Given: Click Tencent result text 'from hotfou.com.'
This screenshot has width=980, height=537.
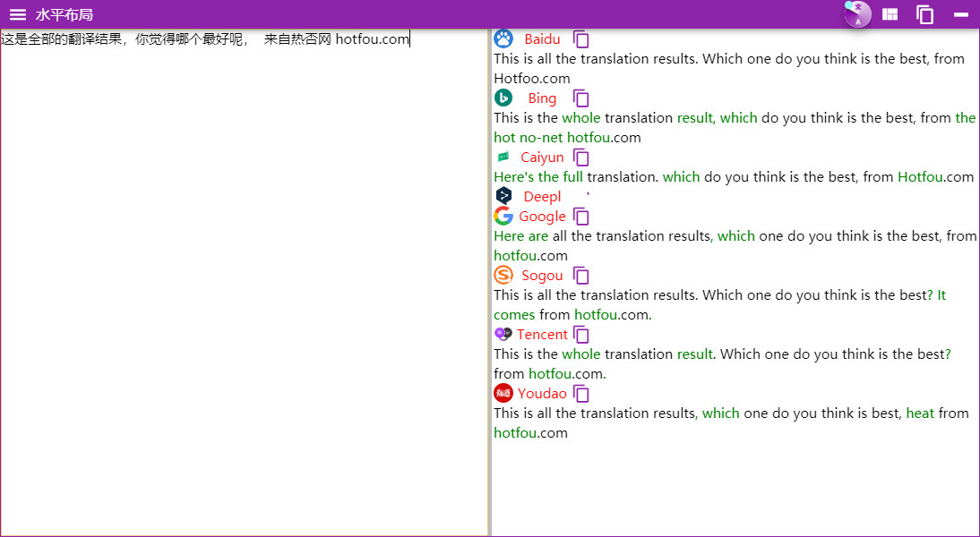Looking at the screenshot, I should click(550, 374).
